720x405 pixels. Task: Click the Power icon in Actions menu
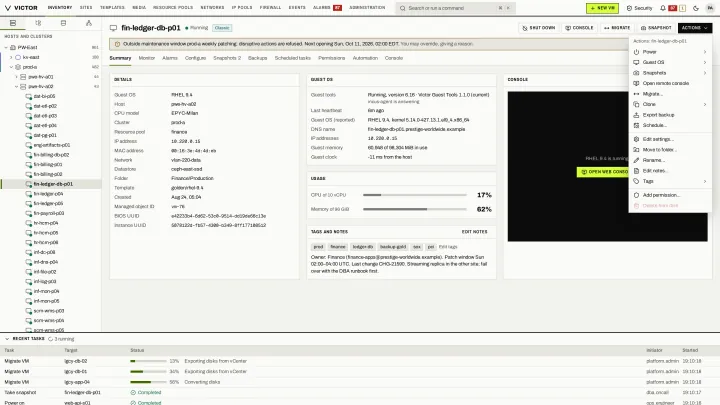point(636,52)
